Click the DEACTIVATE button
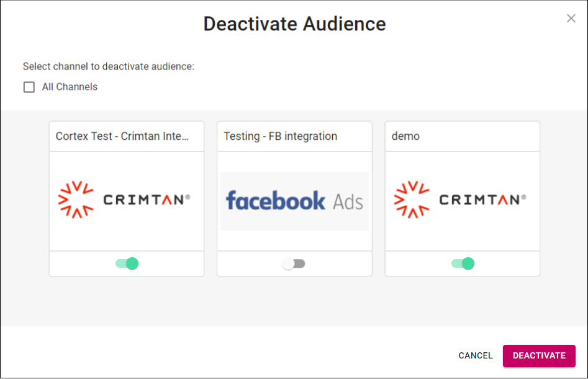The height and width of the screenshot is (379, 588). pyautogui.click(x=539, y=356)
